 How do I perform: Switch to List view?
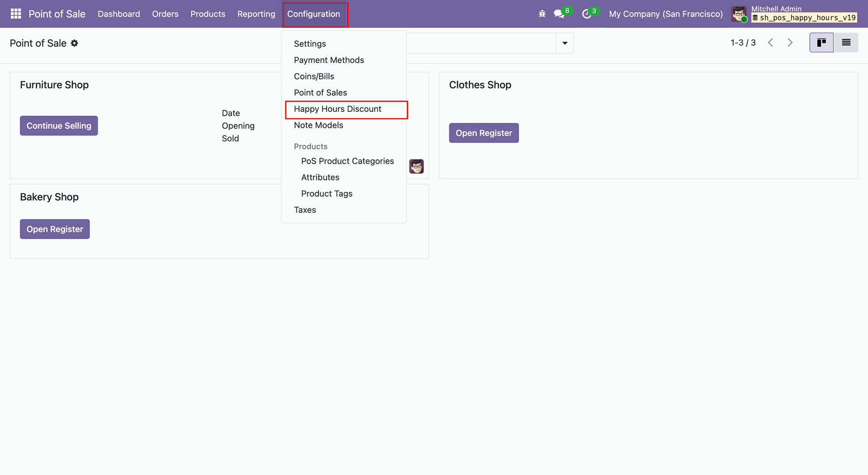[x=846, y=43]
